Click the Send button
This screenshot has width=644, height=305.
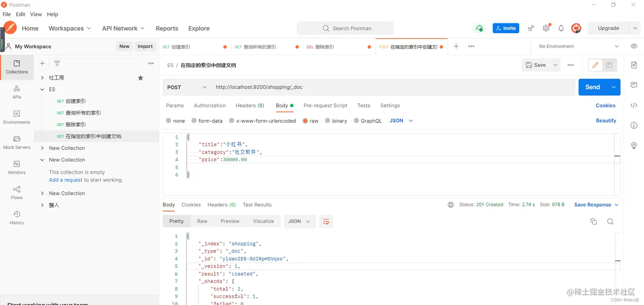coord(593,87)
